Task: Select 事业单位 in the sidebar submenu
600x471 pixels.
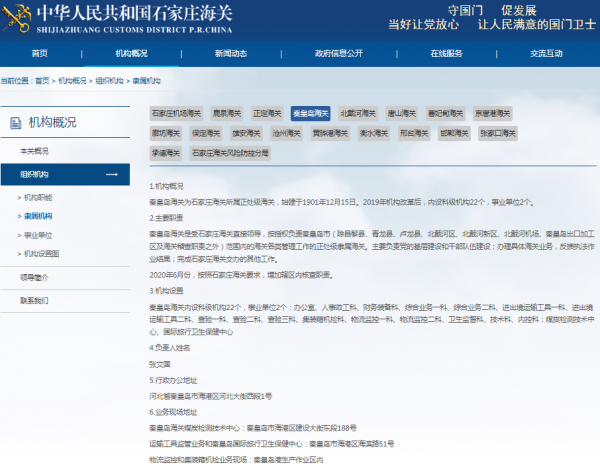Action: click(38, 234)
